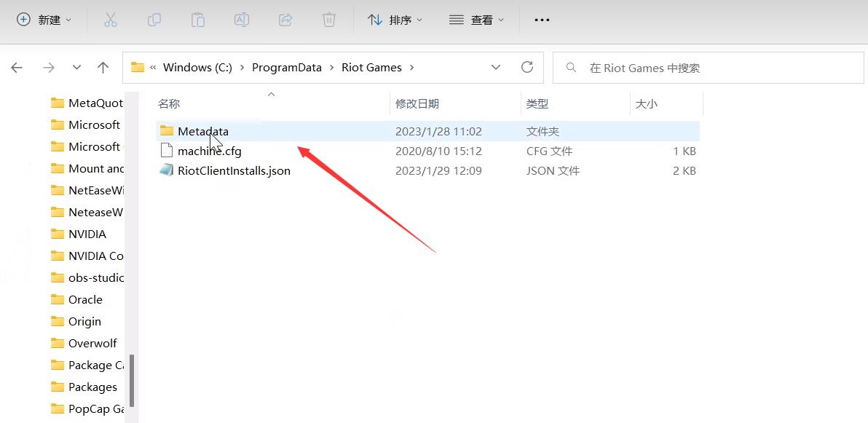Image resolution: width=868 pixels, height=423 pixels.
Task: Click the machine.cfg file icon
Action: pos(167,151)
